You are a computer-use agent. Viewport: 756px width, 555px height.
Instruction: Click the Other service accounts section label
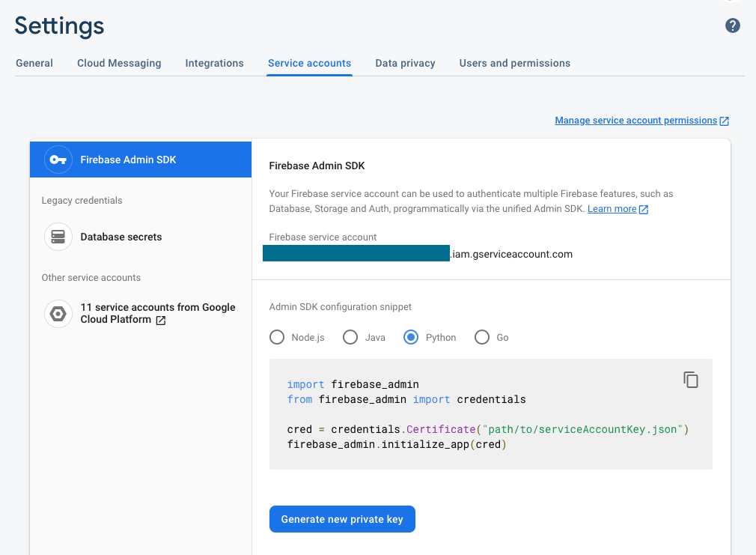(91, 278)
